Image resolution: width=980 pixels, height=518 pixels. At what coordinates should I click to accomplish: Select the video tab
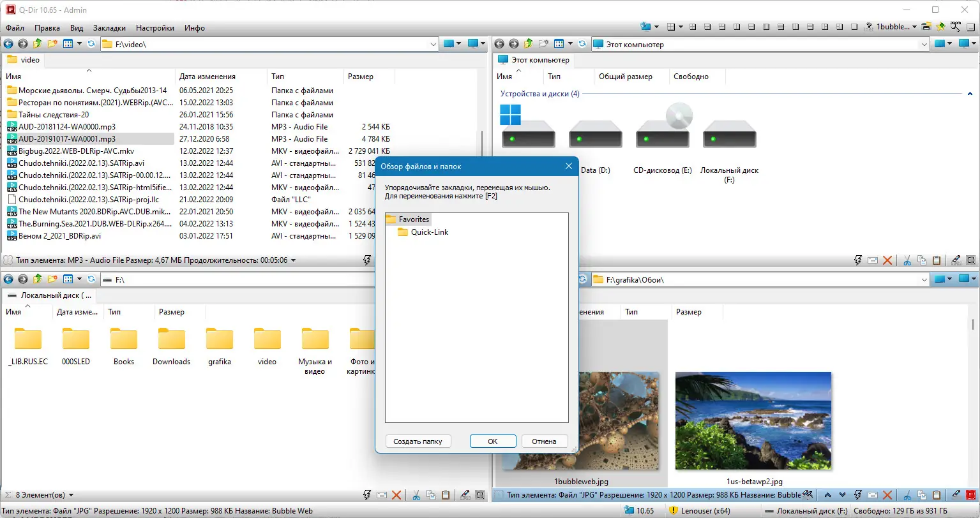pyautogui.click(x=24, y=60)
